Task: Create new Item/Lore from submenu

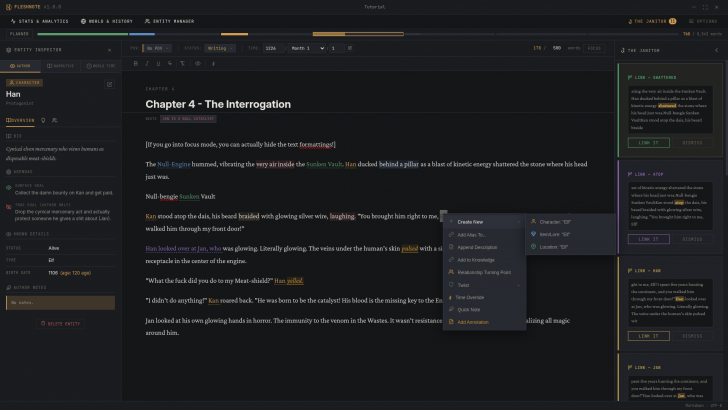Action: click(x=570, y=234)
